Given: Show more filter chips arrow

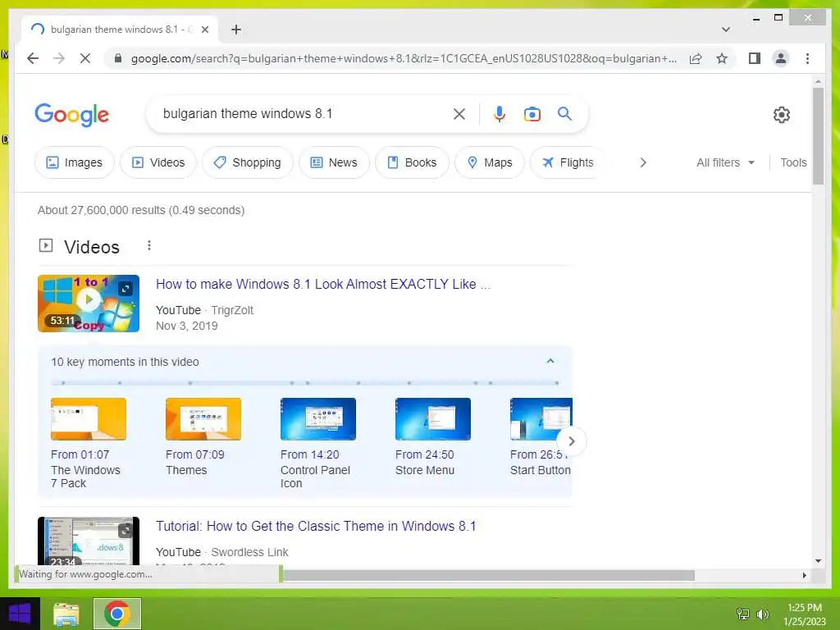Looking at the screenshot, I should pyautogui.click(x=643, y=162).
